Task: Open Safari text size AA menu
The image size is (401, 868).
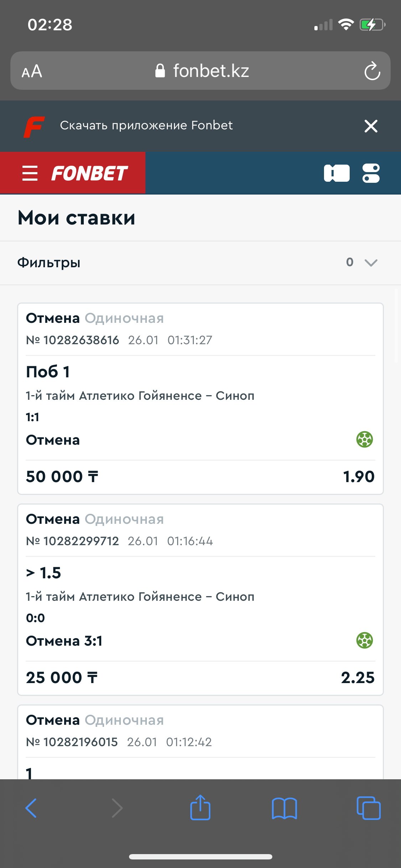Action: (32, 71)
